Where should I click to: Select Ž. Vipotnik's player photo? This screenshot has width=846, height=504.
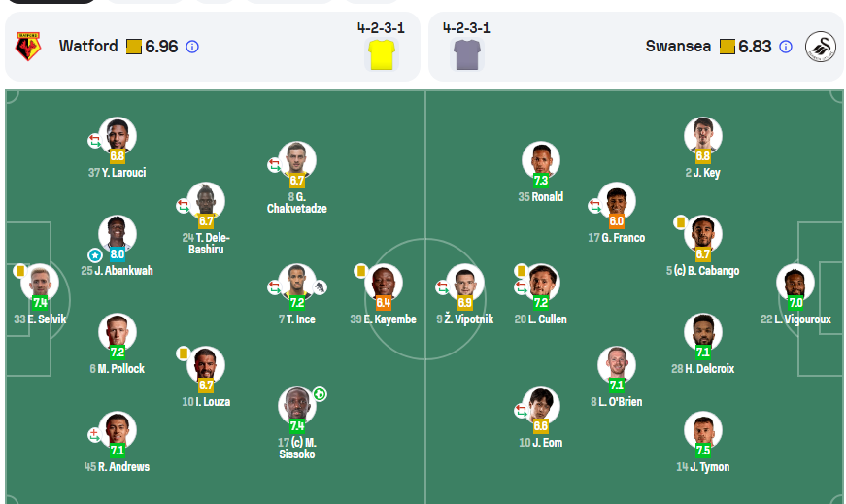tap(465, 282)
